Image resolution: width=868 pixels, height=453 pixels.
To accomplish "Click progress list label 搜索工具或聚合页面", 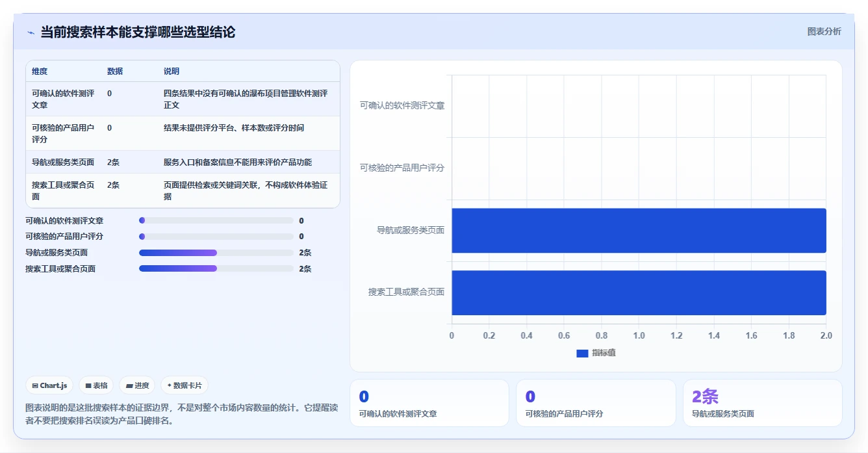I will pyautogui.click(x=60, y=268).
